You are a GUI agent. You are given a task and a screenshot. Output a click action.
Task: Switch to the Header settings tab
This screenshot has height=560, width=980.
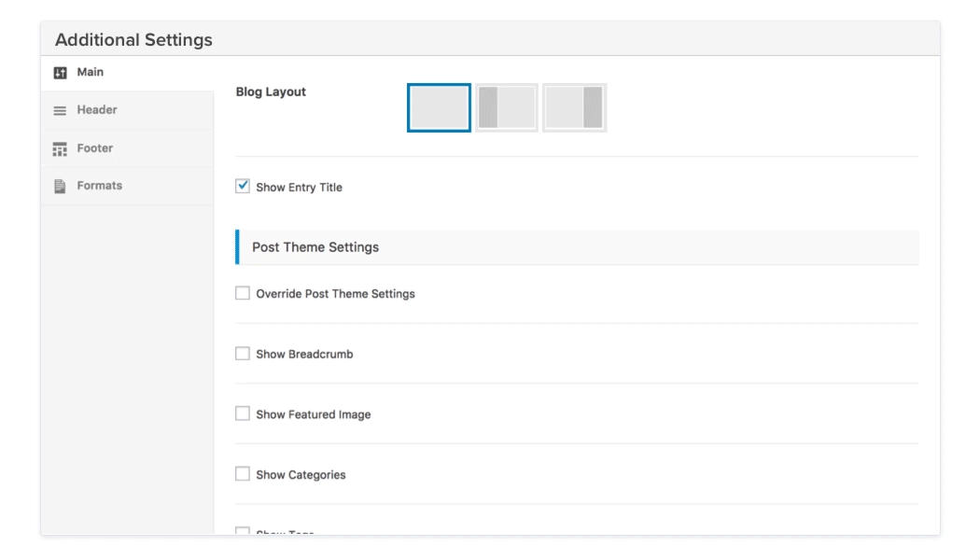click(x=97, y=110)
